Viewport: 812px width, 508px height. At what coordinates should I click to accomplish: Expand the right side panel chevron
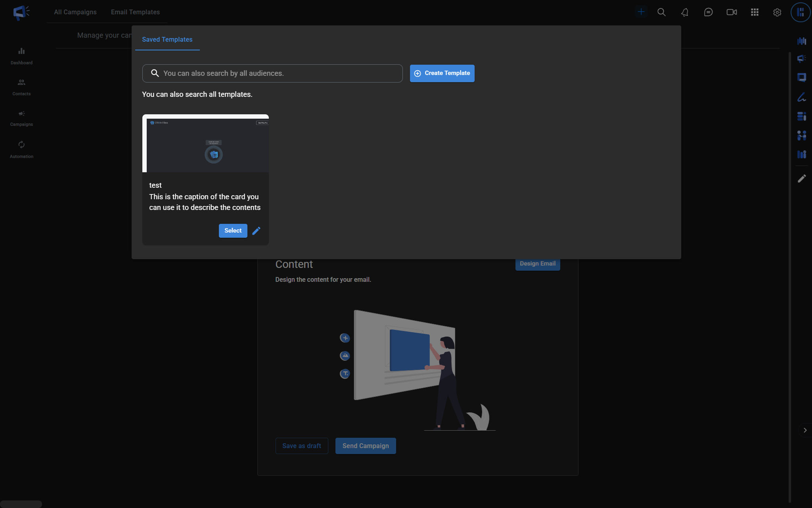tap(805, 430)
